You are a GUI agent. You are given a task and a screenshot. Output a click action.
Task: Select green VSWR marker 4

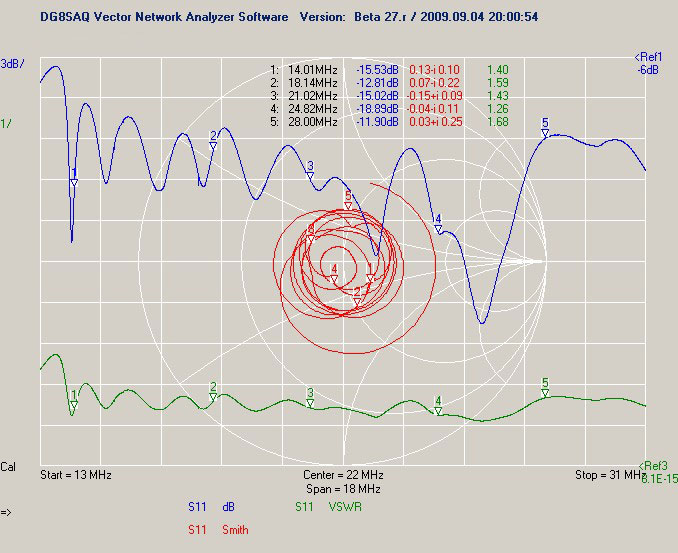click(x=438, y=406)
